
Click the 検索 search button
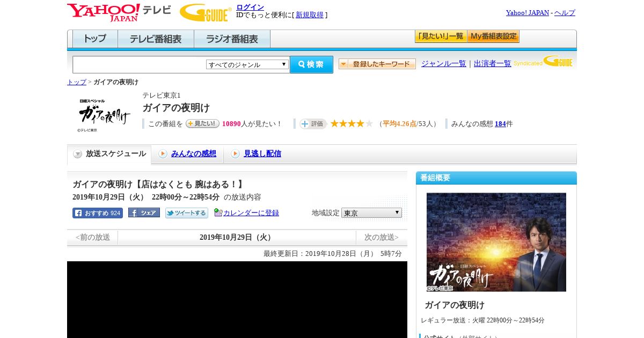pyautogui.click(x=311, y=64)
